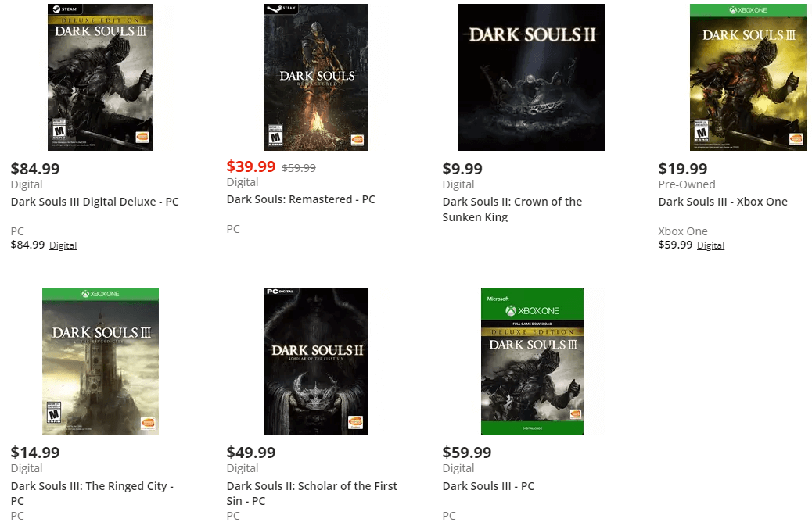Open Dark Souls III Digital Deluxe cover image
Image resolution: width=812 pixels, height=526 pixels.
pos(99,77)
